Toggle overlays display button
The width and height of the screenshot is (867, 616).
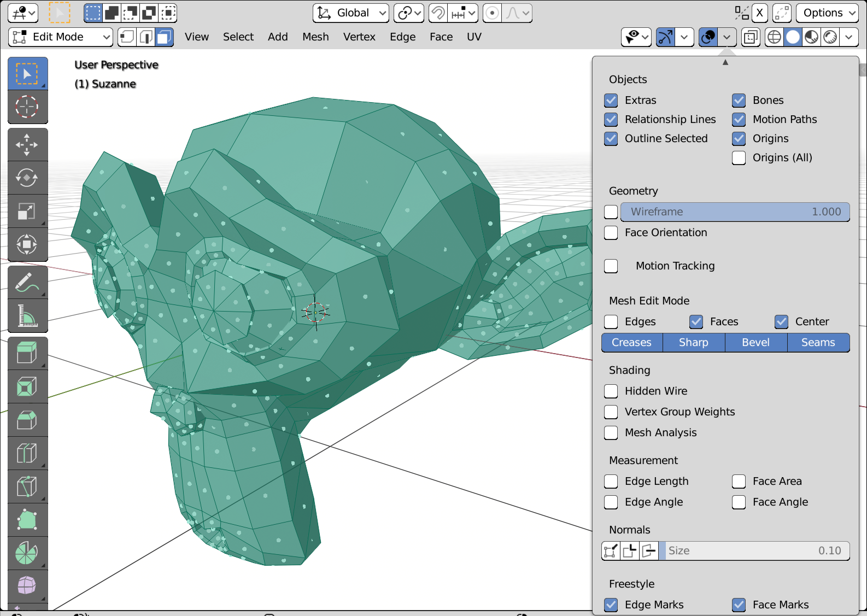pyautogui.click(x=708, y=37)
